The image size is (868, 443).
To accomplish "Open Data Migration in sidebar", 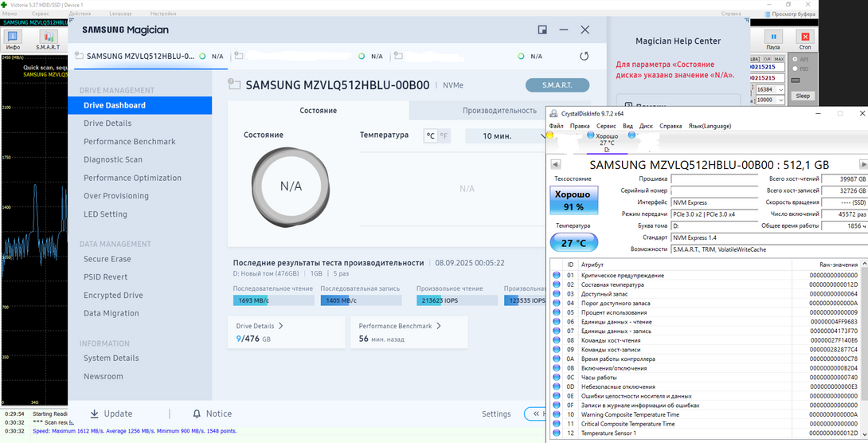I will coord(111,313).
